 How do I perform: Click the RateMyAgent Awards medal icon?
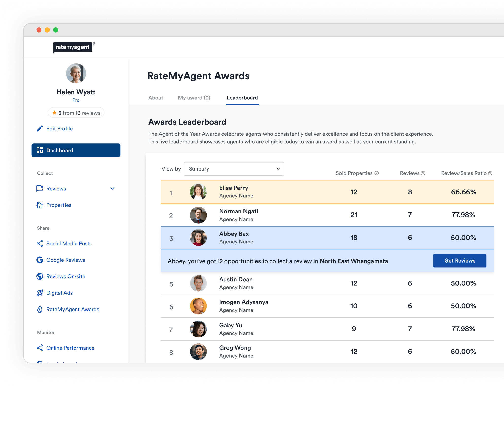tap(40, 309)
